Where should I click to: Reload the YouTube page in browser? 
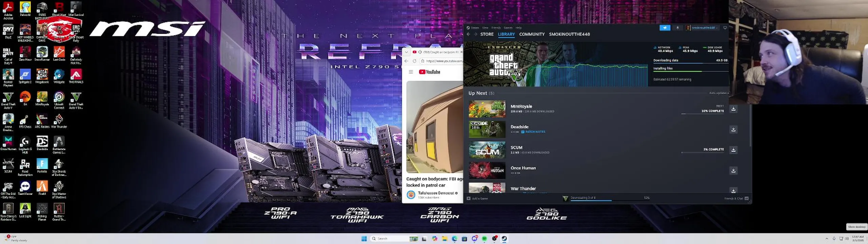[414, 61]
